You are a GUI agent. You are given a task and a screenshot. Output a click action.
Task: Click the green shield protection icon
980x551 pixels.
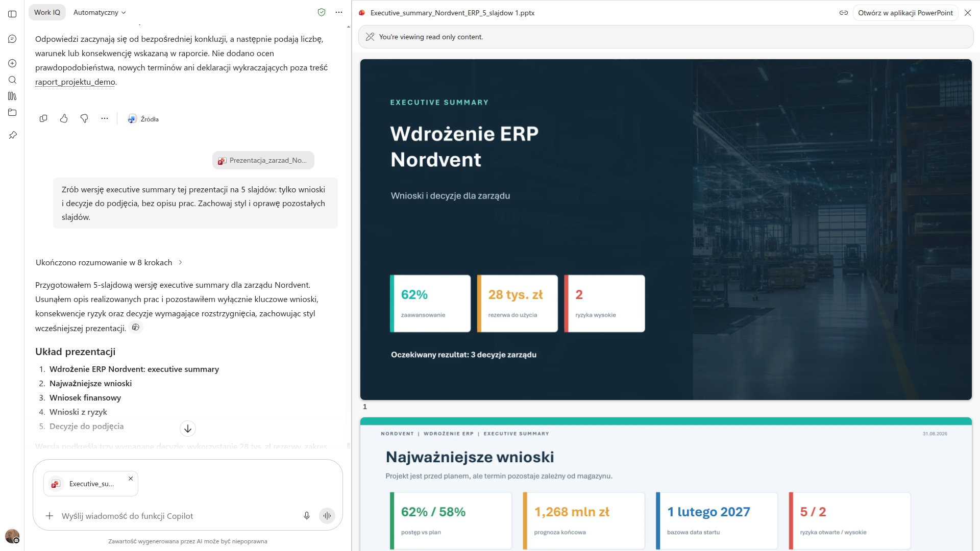click(322, 12)
